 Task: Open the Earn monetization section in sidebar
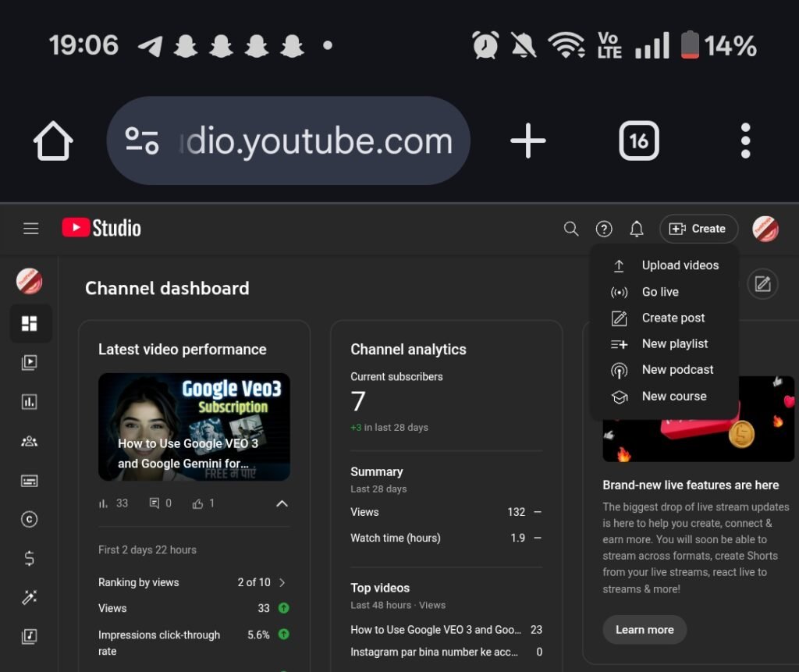(x=30, y=558)
